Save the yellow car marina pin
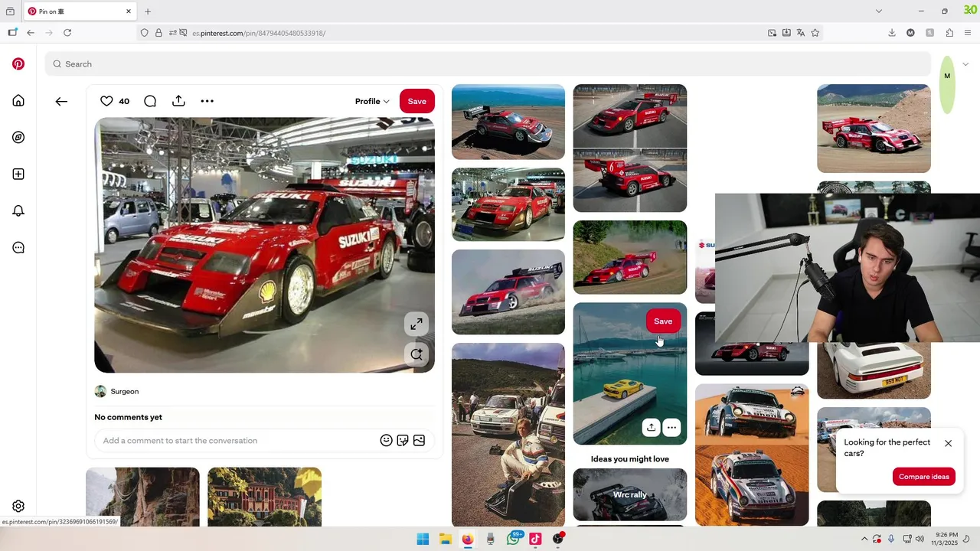Viewport: 980px width, 551px height. tap(663, 321)
